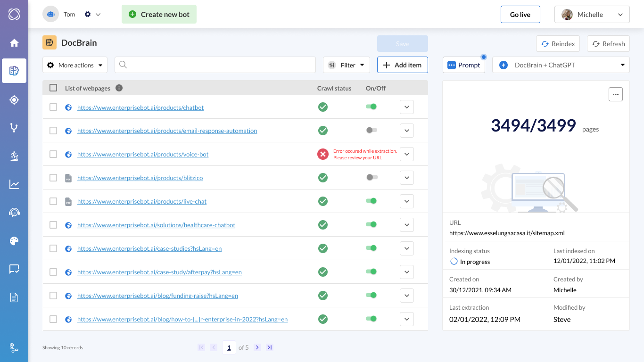This screenshot has height=362, width=644.
Task: Click the info icon beside List of webpages
Action: point(119,88)
